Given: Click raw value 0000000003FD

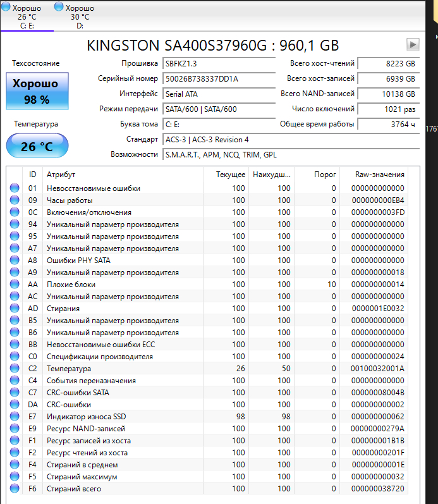Looking at the screenshot, I should pos(378,212).
